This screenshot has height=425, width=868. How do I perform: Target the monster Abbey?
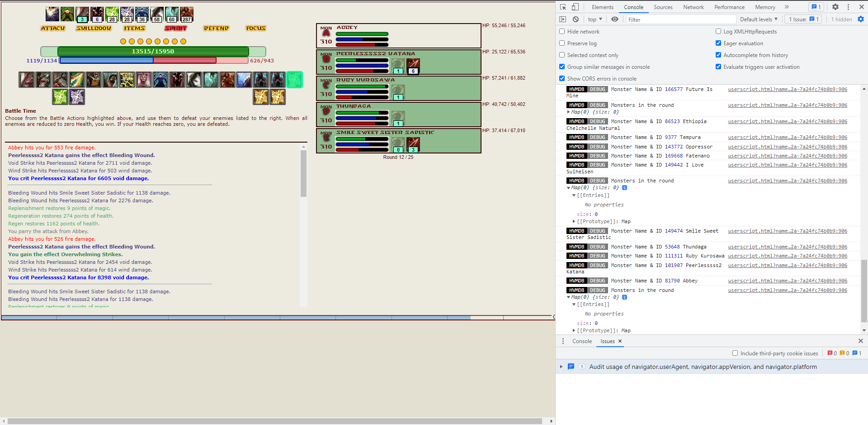(x=398, y=35)
